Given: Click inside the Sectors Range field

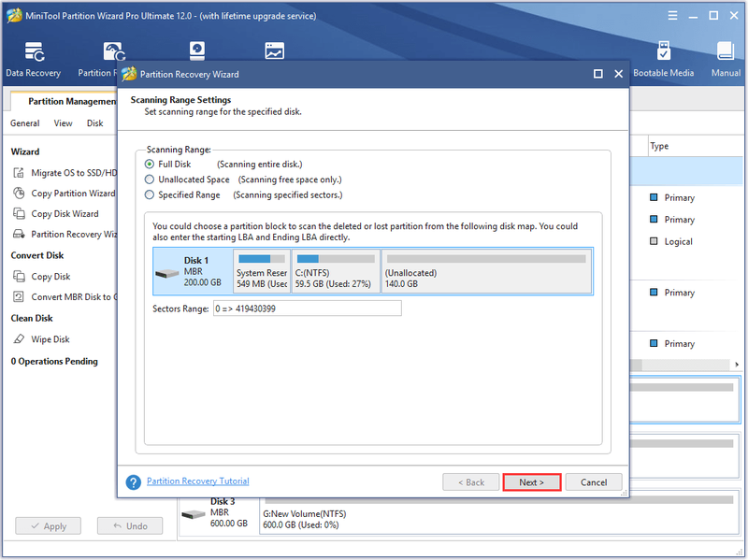Looking at the screenshot, I should point(308,309).
